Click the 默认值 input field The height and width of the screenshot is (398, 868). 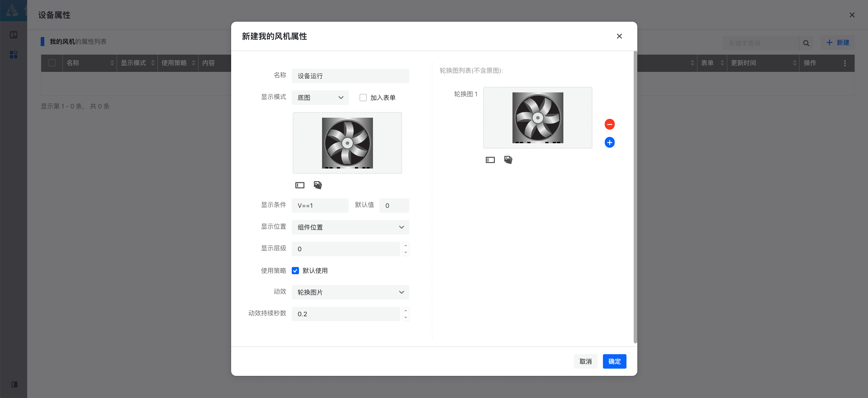[394, 205]
